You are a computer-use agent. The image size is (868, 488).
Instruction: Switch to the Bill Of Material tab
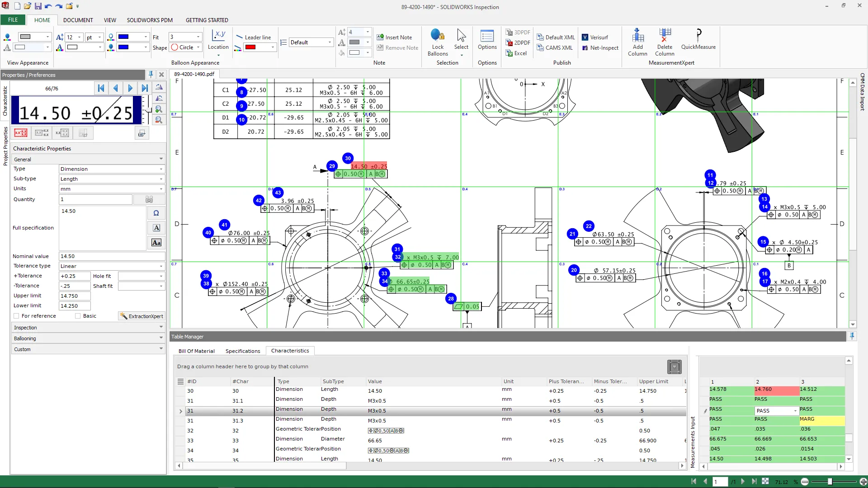coord(197,351)
